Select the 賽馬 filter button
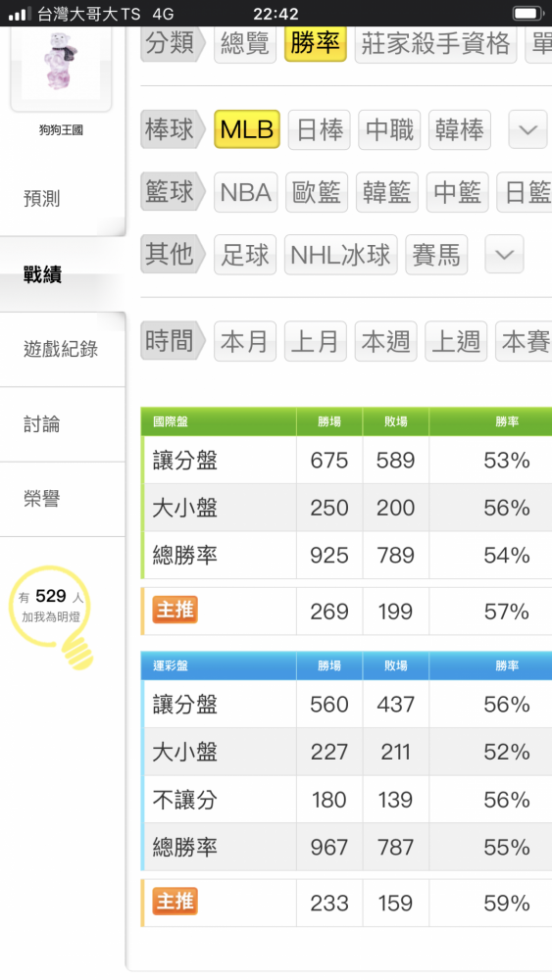This screenshot has width=552, height=980. pos(436,255)
